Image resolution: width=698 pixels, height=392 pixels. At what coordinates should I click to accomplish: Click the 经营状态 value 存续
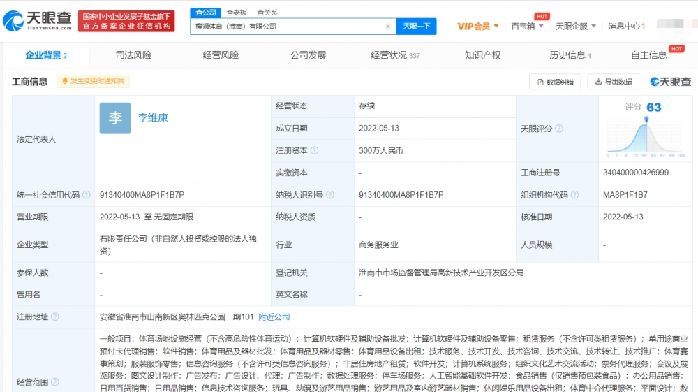tap(367, 106)
